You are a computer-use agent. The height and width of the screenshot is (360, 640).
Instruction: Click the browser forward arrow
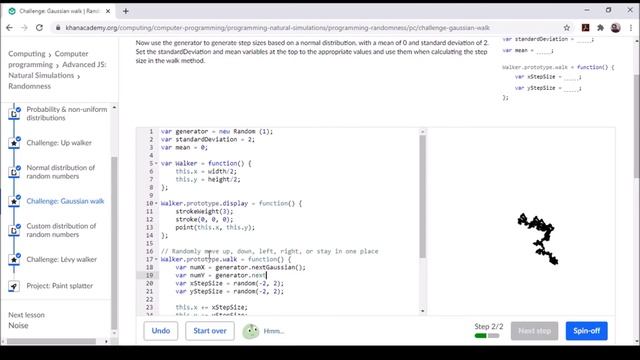coord(24,28)
